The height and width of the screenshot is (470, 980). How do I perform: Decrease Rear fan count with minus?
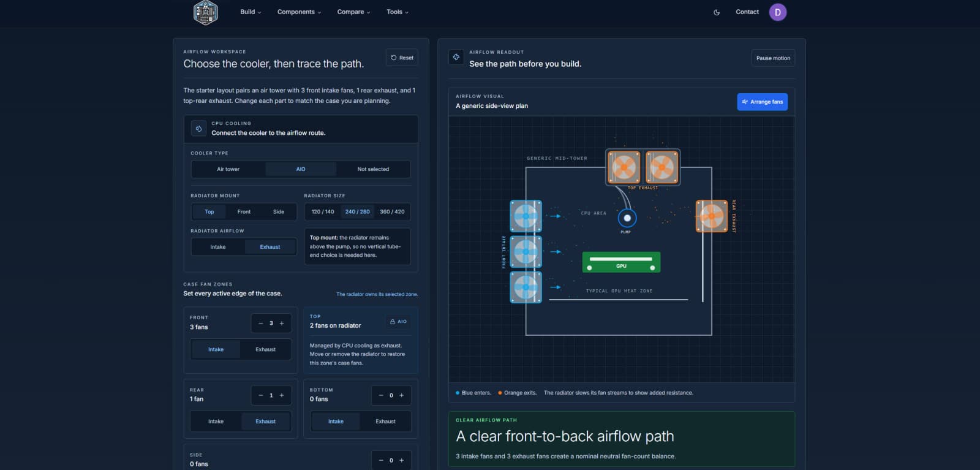tap(261, 396)
